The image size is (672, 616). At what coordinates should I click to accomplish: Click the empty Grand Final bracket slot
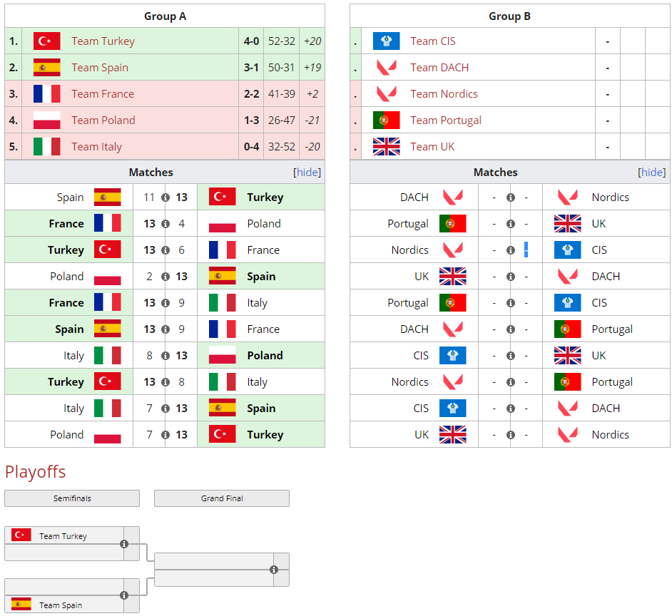click(x=210, y=561)
